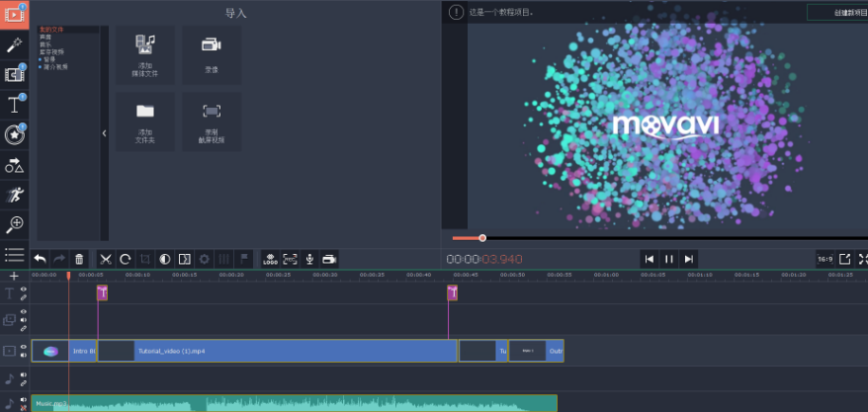Mute speaker on the overlay track
Image resolution: width=868 pixels, height=412 pixels.
[24, 320]
